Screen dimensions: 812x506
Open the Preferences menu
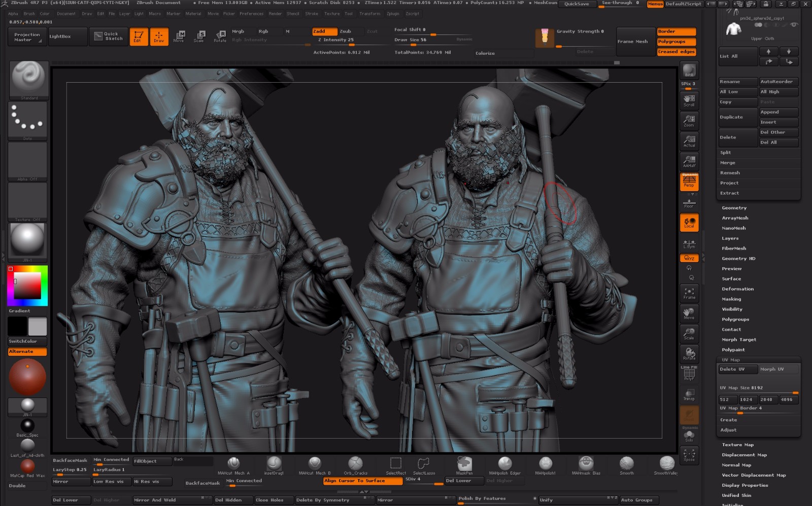click(251, 14)
